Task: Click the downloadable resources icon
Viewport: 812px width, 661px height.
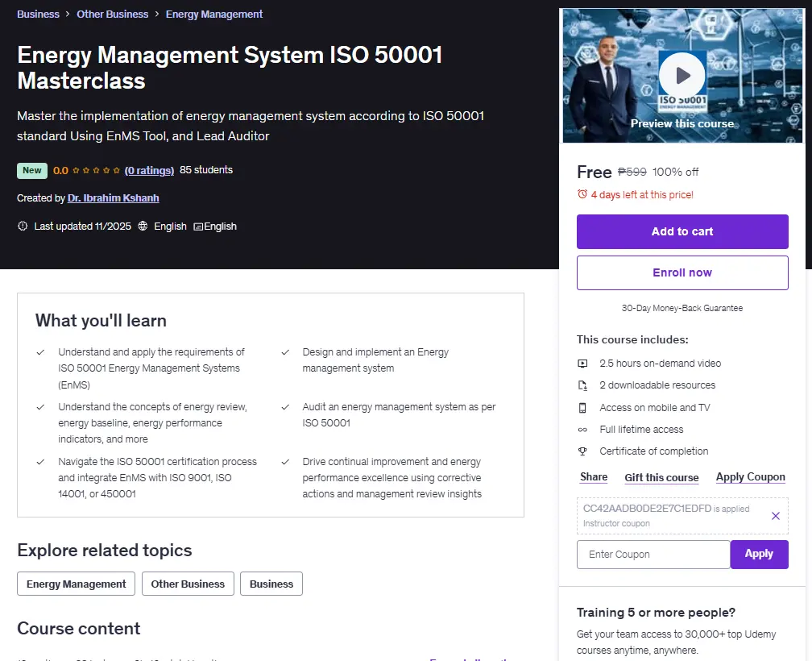Action: [x=582, y=385]
